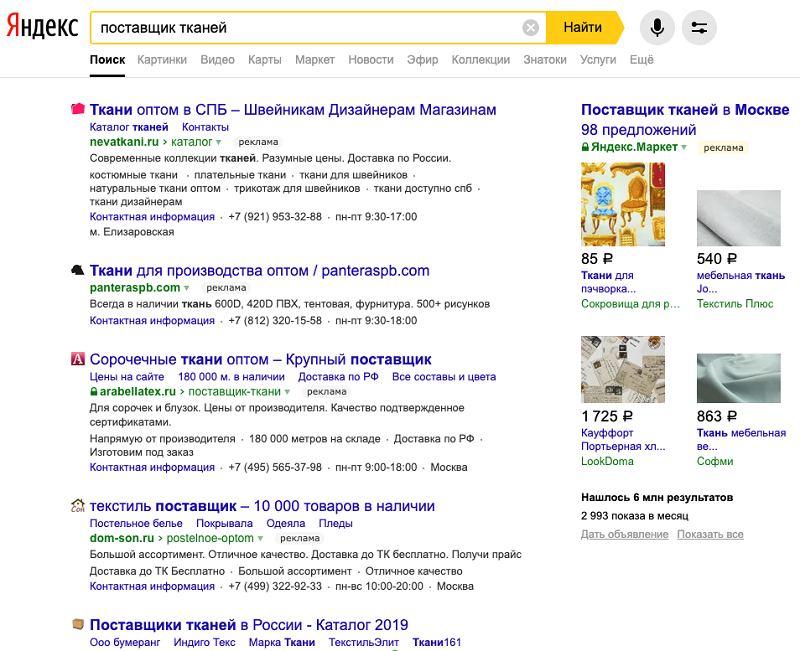This screenshot has height=651, width=800.
Task: Open Покрывала sitelink
Action: pyautogui.click(x=224, y=523)
